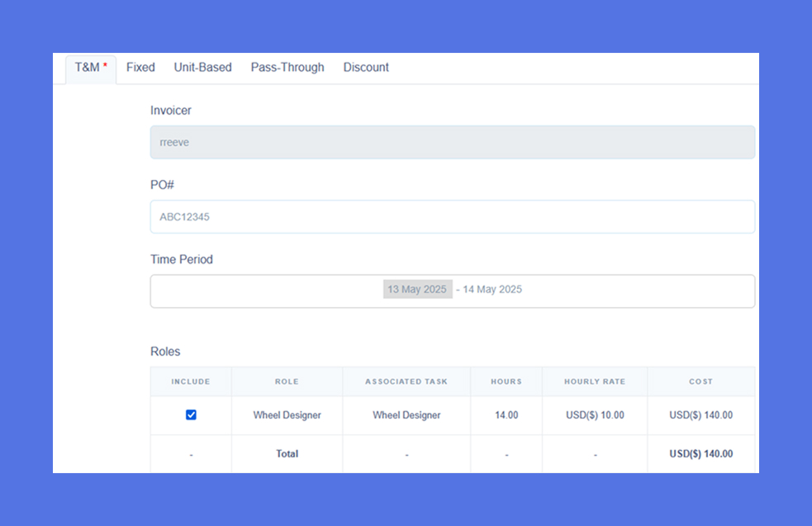Click the 14.00 hours cell

click(x=506, y=415)
